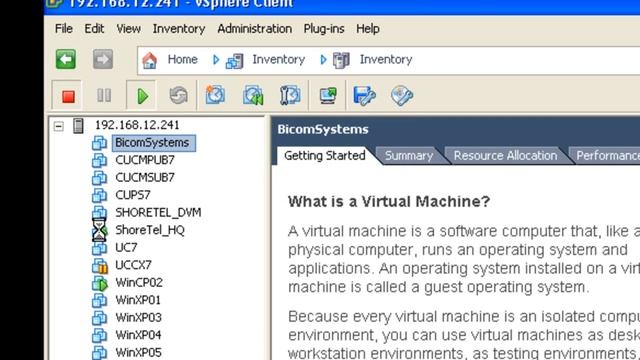Click the VM icon beside UC7

click(99, 248)
